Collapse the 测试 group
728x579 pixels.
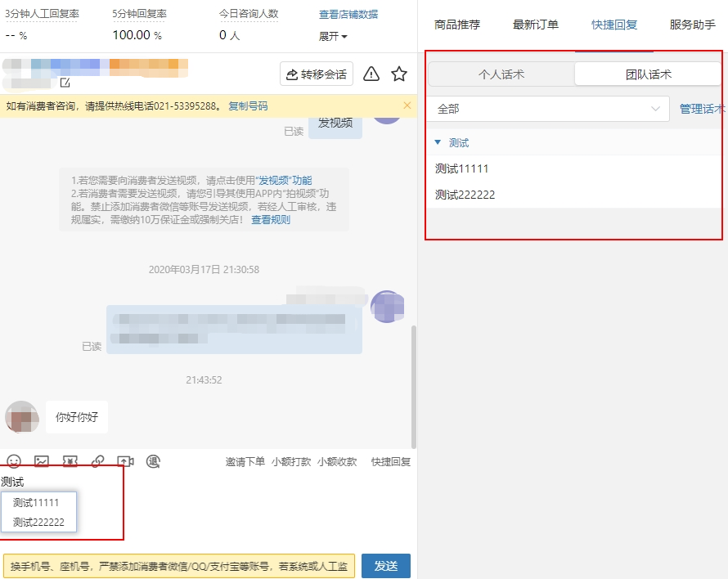click(x=438, y=143)
